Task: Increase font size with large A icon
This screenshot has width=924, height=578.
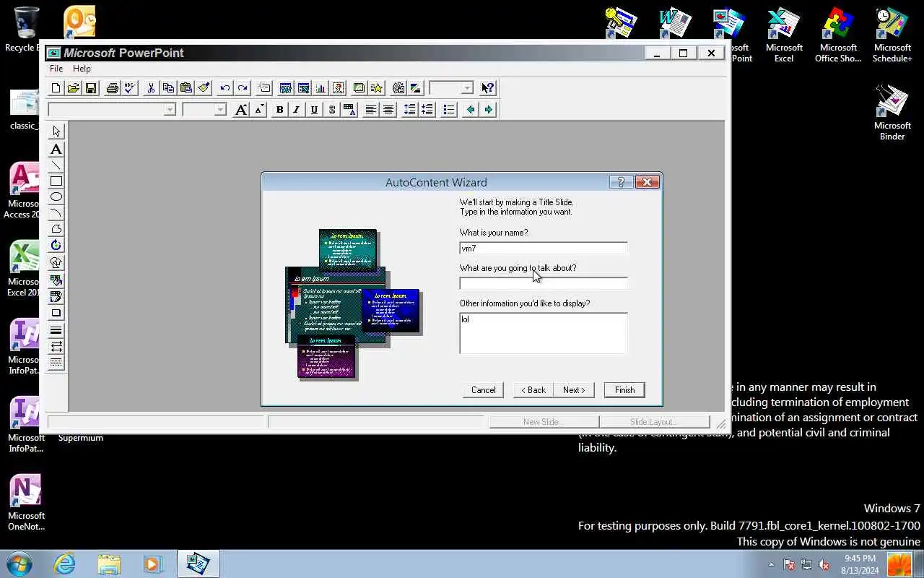Action: pyautogui.click(x=241, y=110)
